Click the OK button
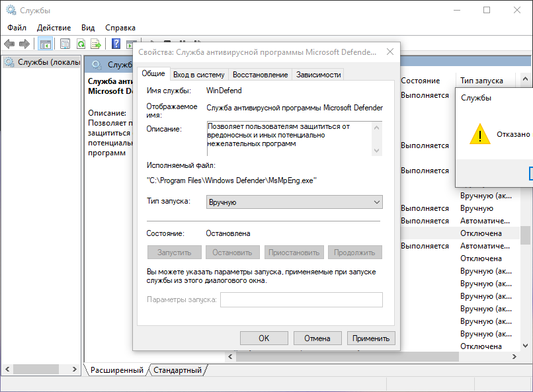The image size is (533, 392). pos(264,338)
